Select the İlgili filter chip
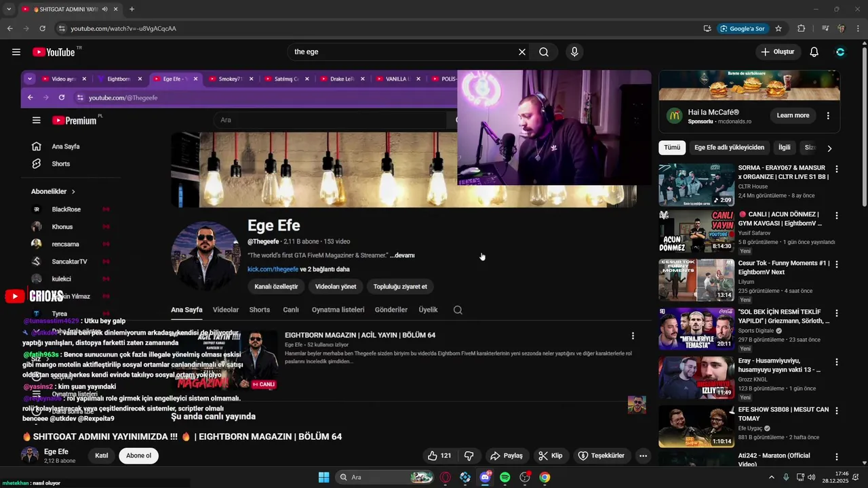Screen dimensions: 868x488 [x=785, y=147]
